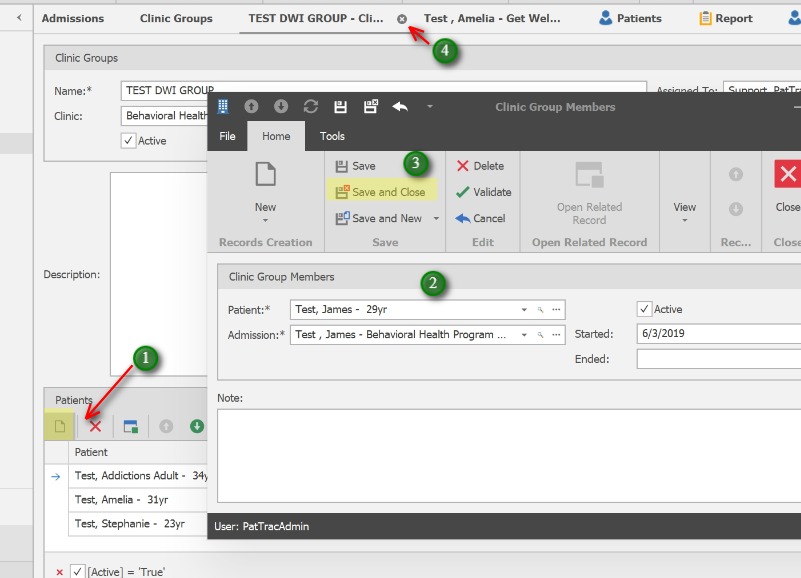
Task: Switch to the Tools ribbon tab
Action: 332,136
